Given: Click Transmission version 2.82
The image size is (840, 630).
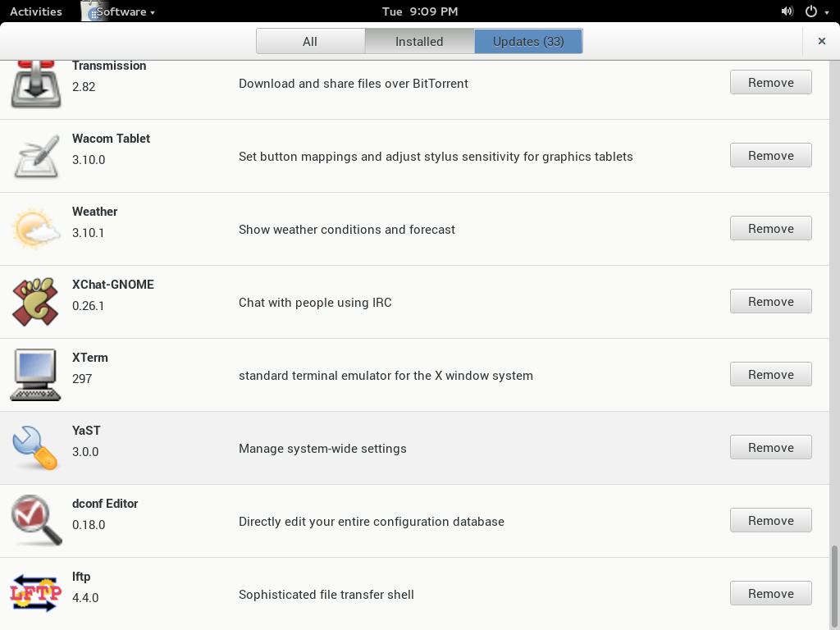Looking at the screenshot, I should click(x=84, y=87).
